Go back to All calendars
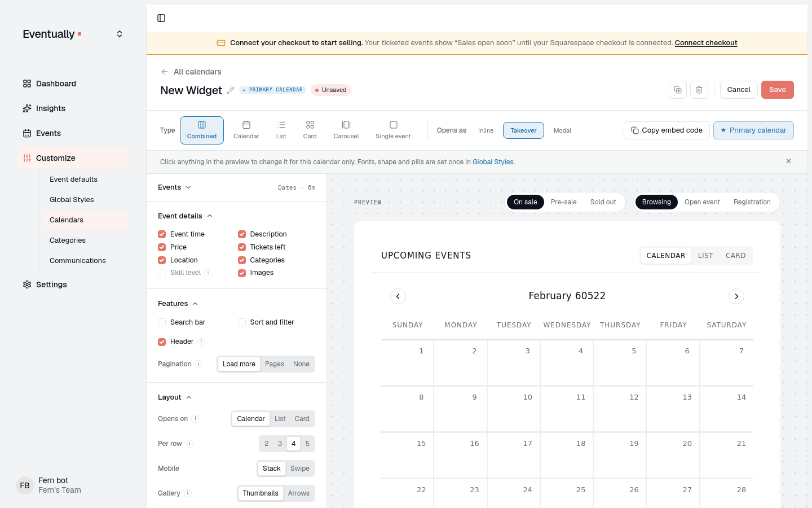The image size is (812, 508). coord(191,72)
